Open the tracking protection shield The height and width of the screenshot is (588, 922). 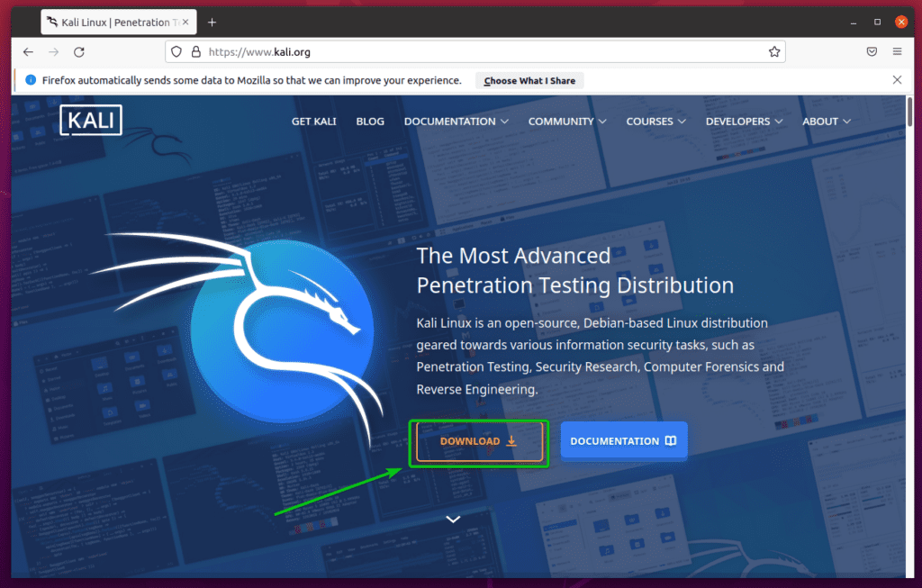pos(176,51)
